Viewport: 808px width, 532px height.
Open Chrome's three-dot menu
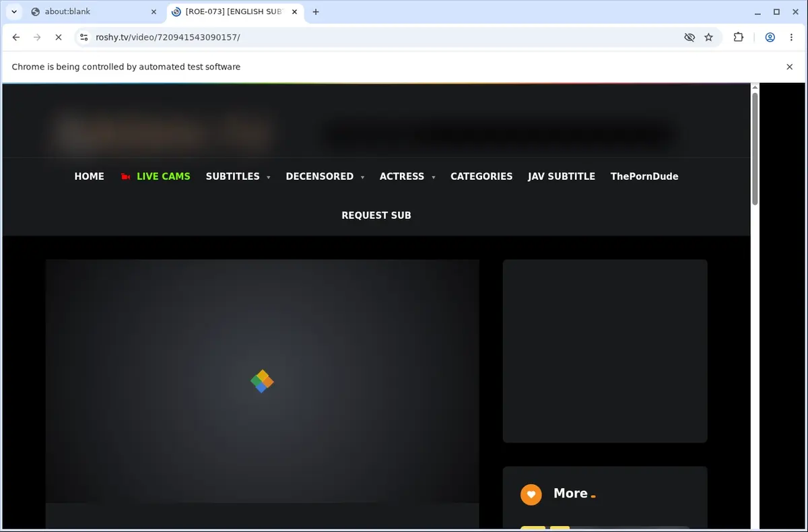(791, 38)
